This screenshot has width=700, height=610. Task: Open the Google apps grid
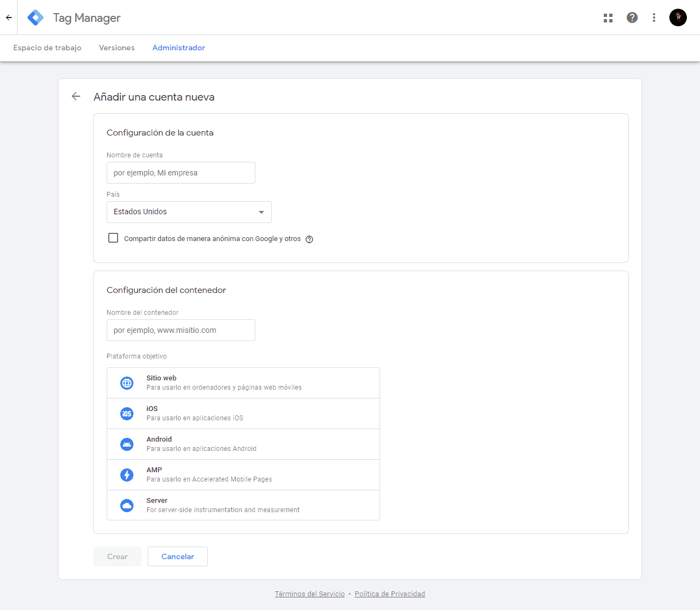click(608, 17)
